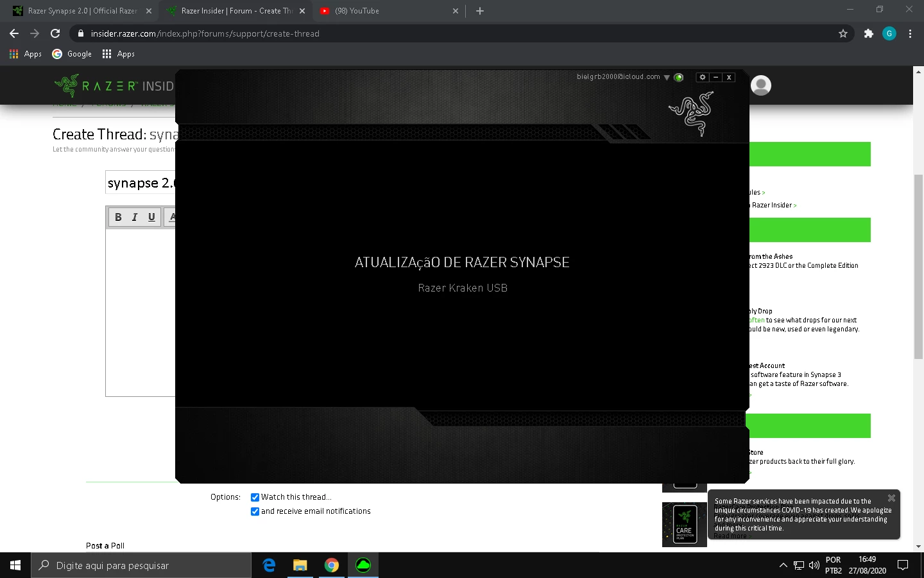Viewport: 924px width, 578px height.
Task: Switch to the YouTube browser tab
Action: tap(359, 11)
